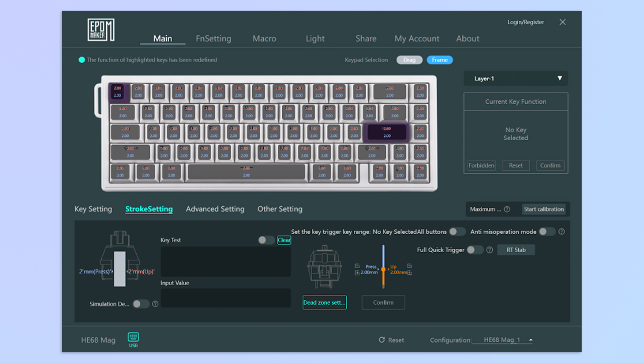
Task: Select the Frame keypad selection option
Action: 439,60
